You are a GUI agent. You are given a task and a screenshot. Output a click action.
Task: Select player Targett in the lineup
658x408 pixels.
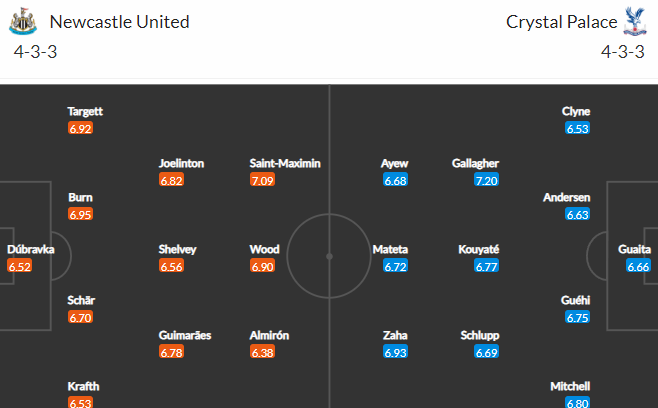pyautogui.click(x=85, y=111)
